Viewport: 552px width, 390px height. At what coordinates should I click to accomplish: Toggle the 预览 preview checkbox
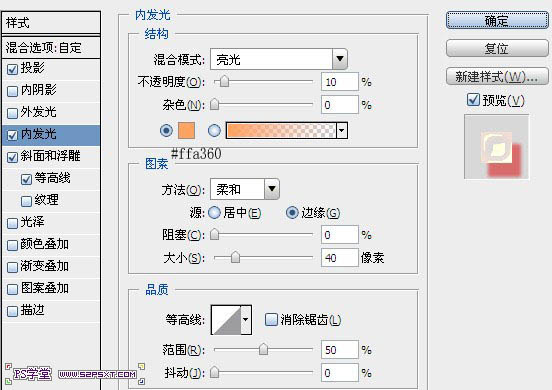[x=473, y=100]
